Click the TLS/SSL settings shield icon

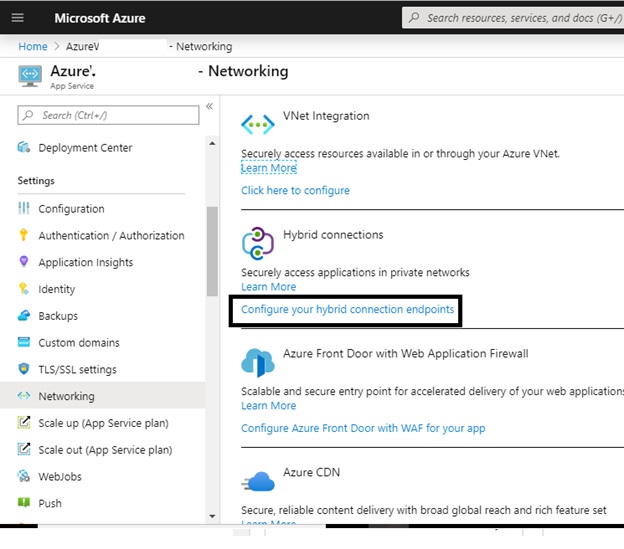24,369
